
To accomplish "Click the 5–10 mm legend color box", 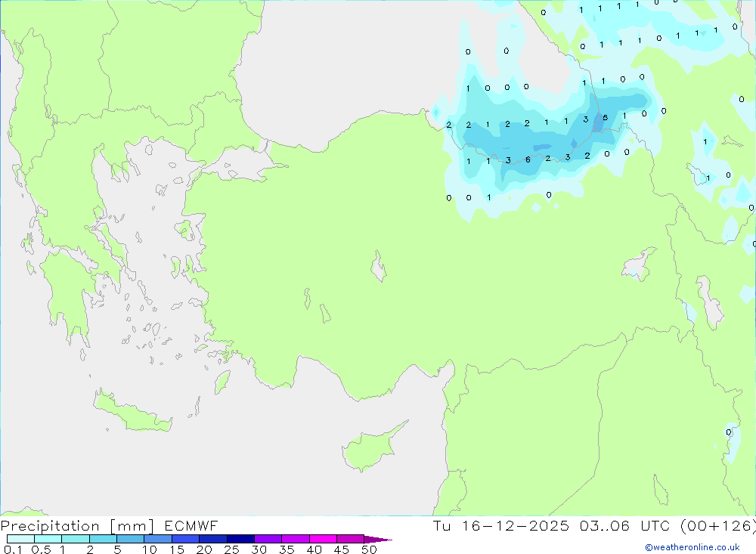I will point(131,539).
